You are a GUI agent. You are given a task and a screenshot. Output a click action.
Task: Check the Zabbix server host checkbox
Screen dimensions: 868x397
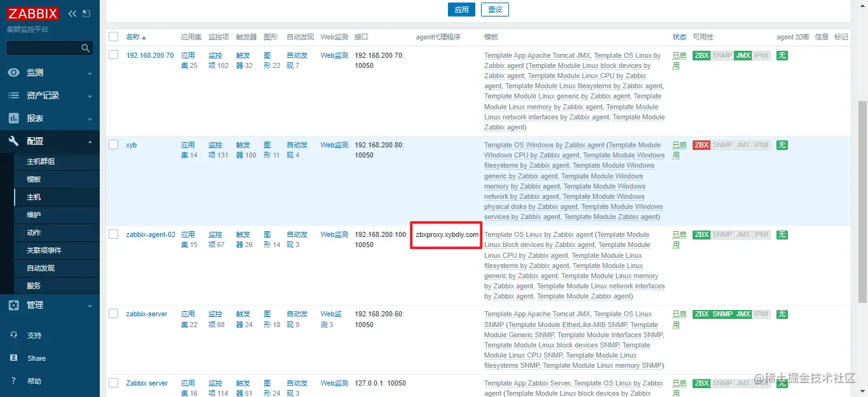113,383
